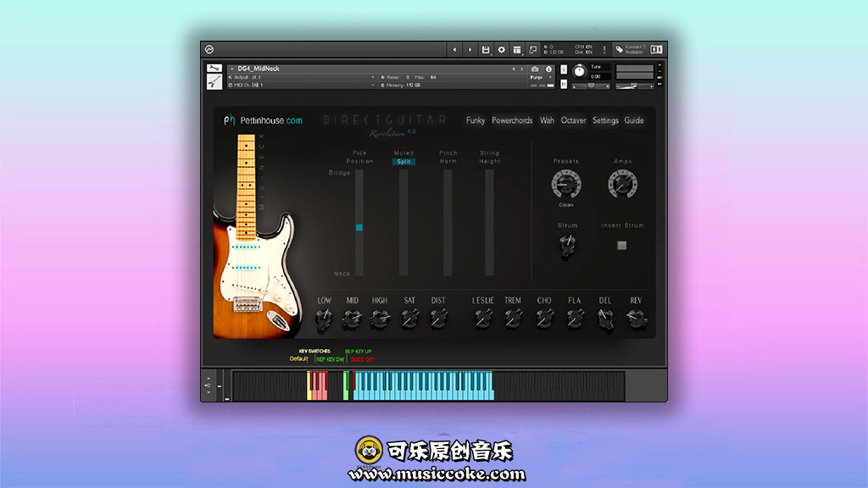Click the Strum knob

pyautogui.click(x=567, y=245)
